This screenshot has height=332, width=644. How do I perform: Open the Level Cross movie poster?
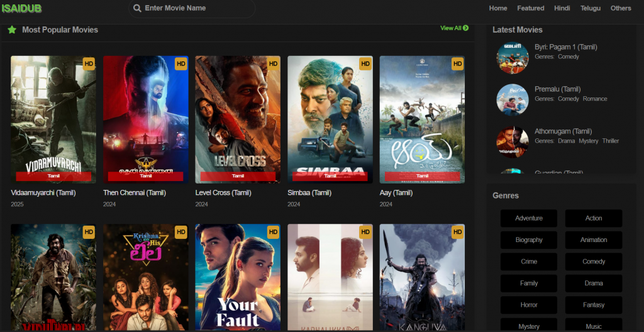(x=238, y=119)
